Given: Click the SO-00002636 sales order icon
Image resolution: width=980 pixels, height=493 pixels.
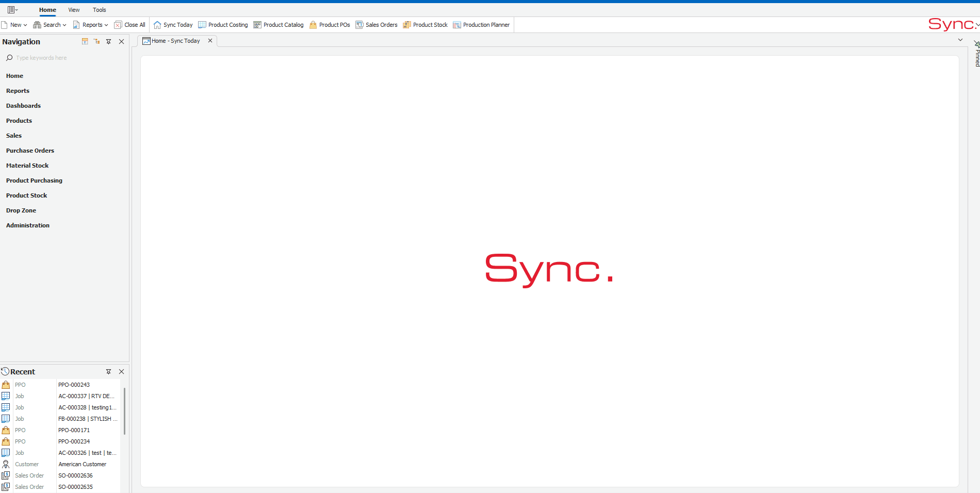Looking at the screenshot, I should point(6,475).
